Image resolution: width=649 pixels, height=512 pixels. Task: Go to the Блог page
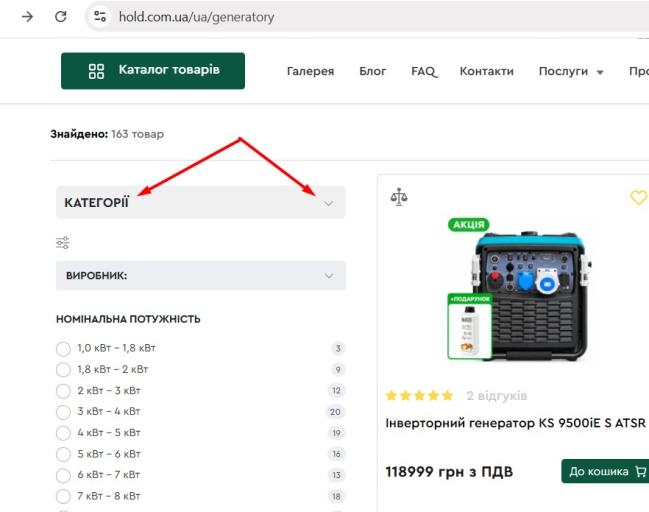pyautogui.click(x=373, y=71)
